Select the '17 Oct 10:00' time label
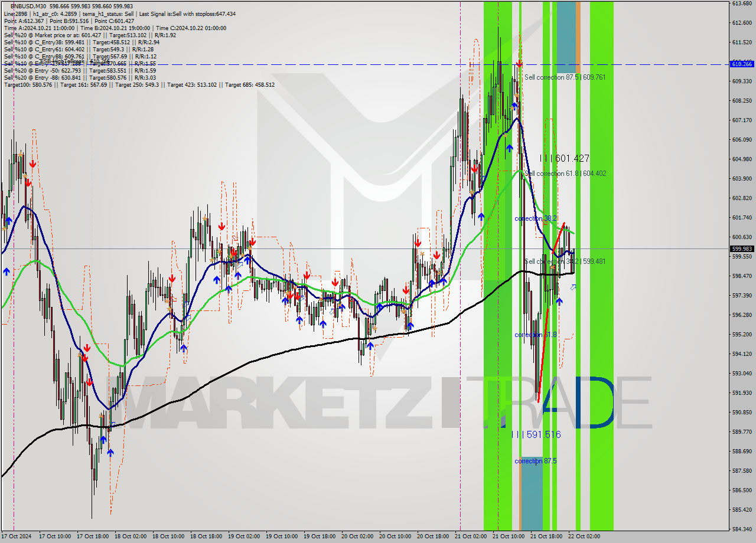This screenshot has width=756, height=543. (54, 537)
